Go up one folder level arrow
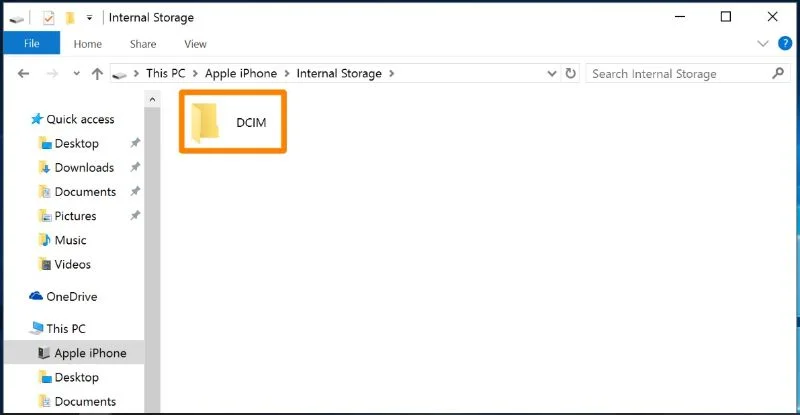Image resolution: width=800 pixels, height=415 pixels. point(97,74)
